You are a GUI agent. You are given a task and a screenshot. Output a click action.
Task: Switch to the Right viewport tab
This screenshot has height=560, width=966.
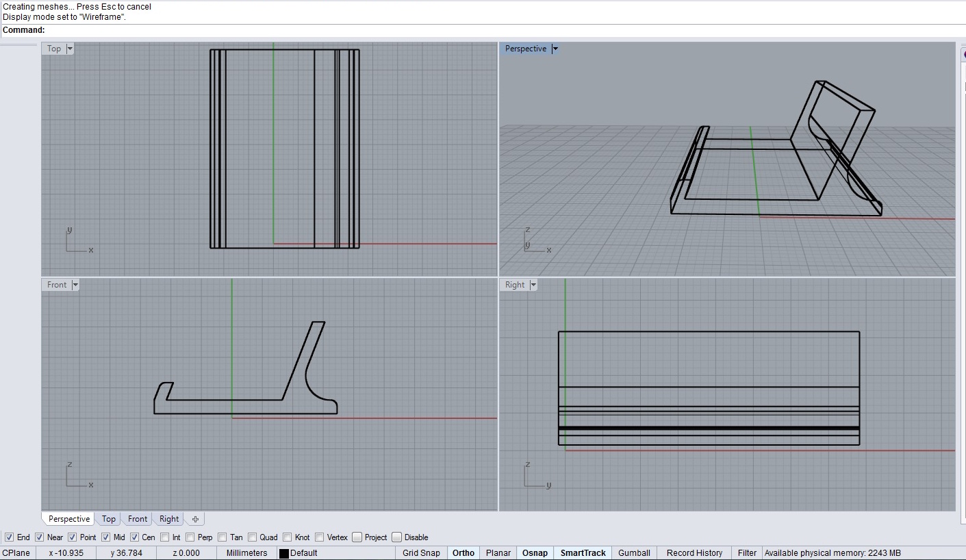click(169, 519)
